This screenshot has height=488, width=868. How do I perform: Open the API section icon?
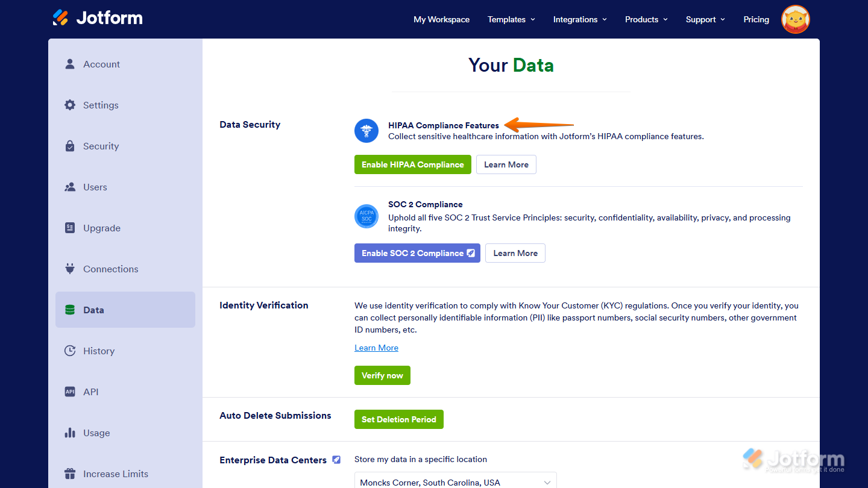[x=70, y=392]
